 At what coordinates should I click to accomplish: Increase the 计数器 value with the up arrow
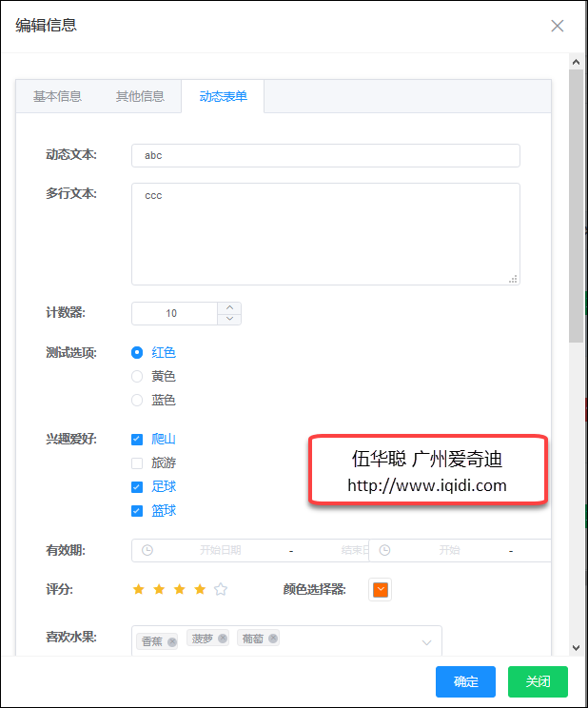pos(229,308)
